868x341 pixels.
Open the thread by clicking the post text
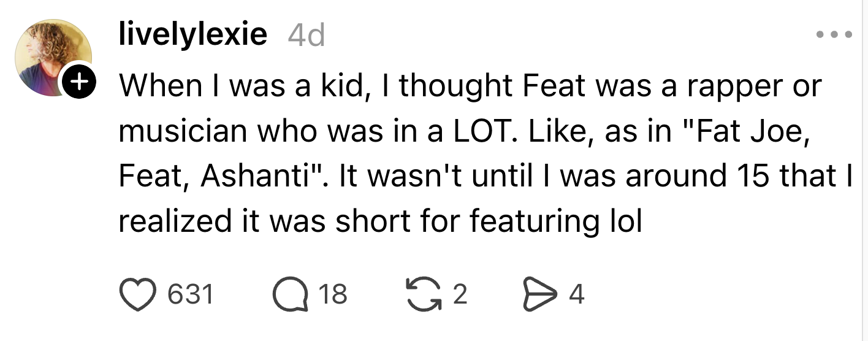[x=429, y=153]
